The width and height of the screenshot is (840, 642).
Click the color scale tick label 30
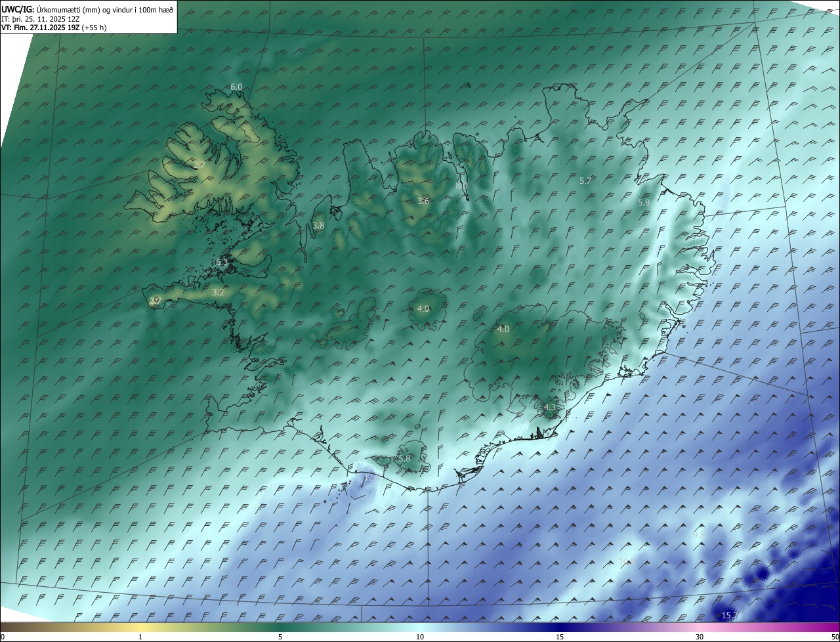(700, 637)
